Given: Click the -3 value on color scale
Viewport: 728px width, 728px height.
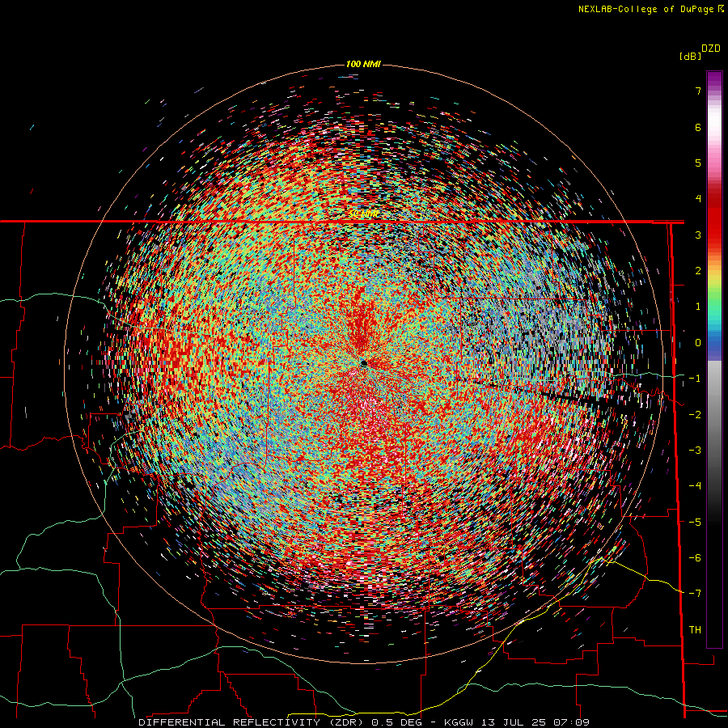Looking at the screenshot, I should pyautogui.click(x=695, y=451).
